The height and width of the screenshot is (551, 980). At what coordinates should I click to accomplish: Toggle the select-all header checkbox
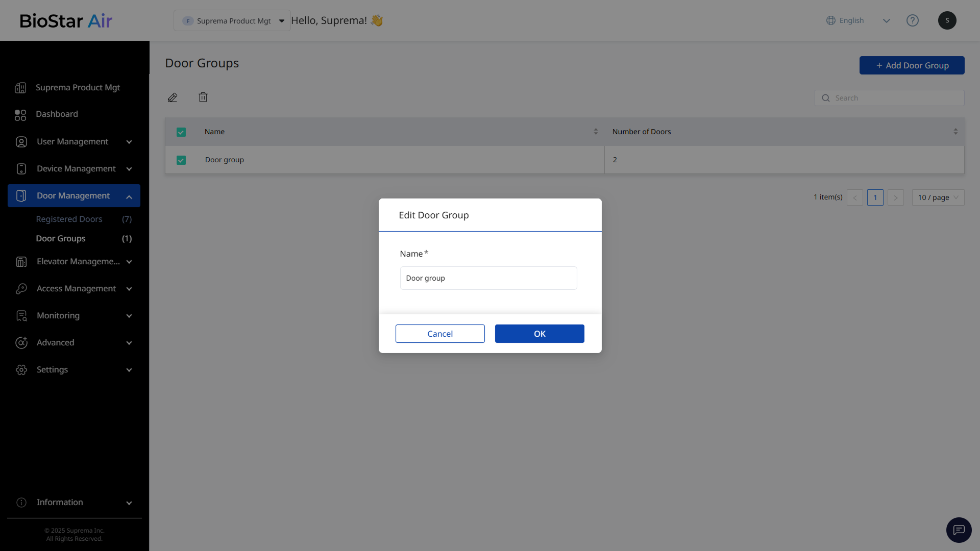(181, 132)
